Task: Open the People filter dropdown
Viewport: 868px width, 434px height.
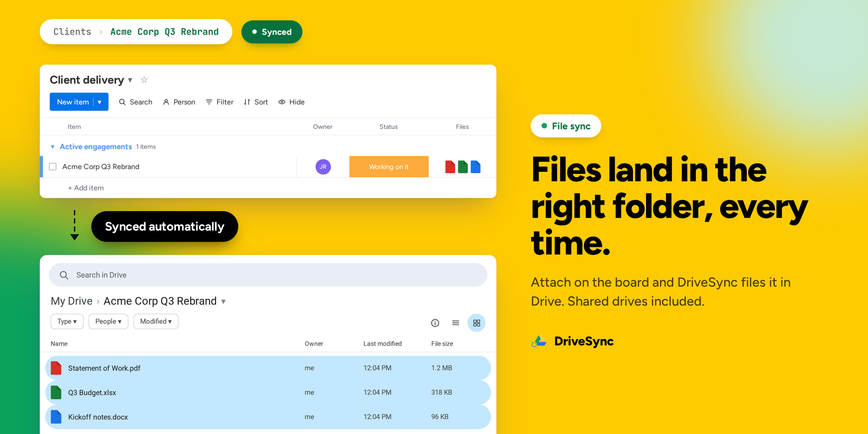Action: pos(108,321)
